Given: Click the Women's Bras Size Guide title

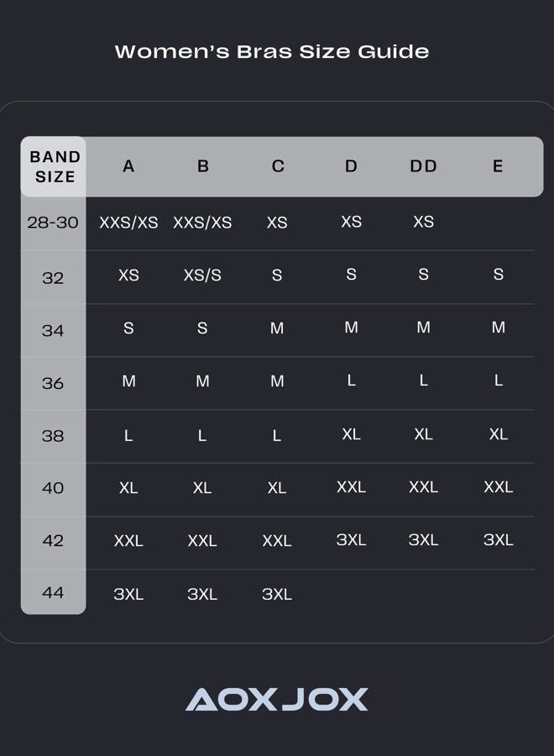Looking at the screenshot, I should coord(272,51).
